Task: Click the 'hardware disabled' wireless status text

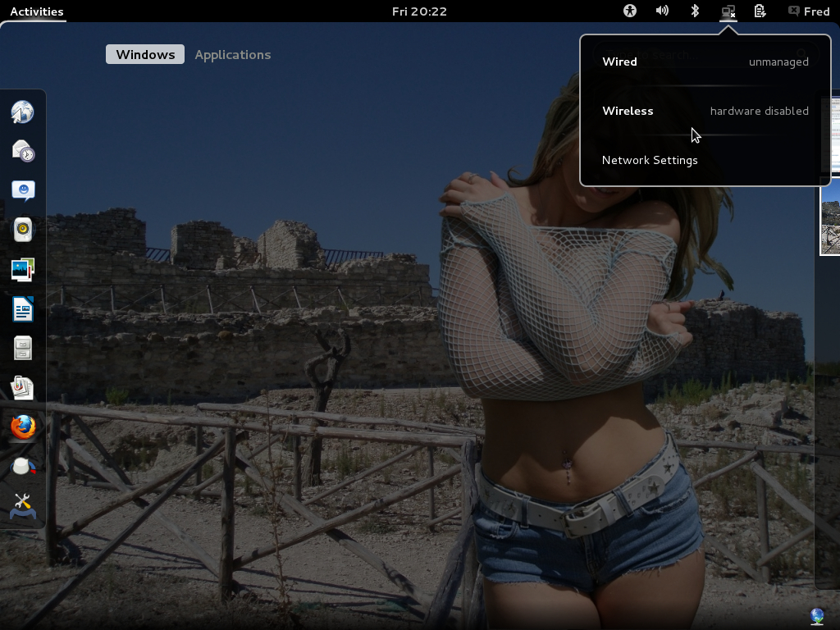Action: click(760, 111)
